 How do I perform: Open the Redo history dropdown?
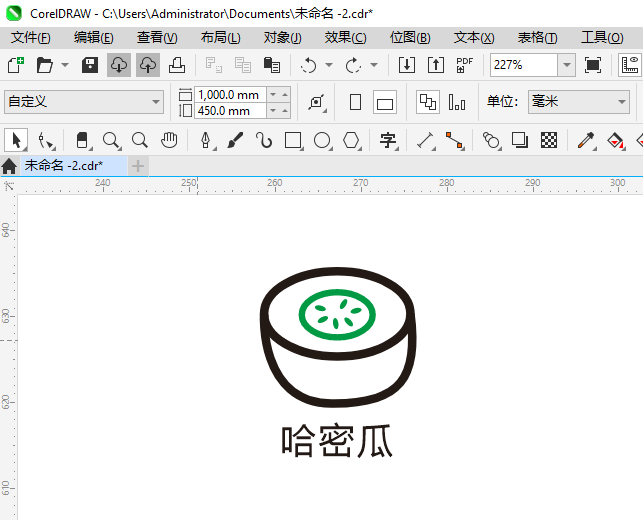(x=374, y=65)
